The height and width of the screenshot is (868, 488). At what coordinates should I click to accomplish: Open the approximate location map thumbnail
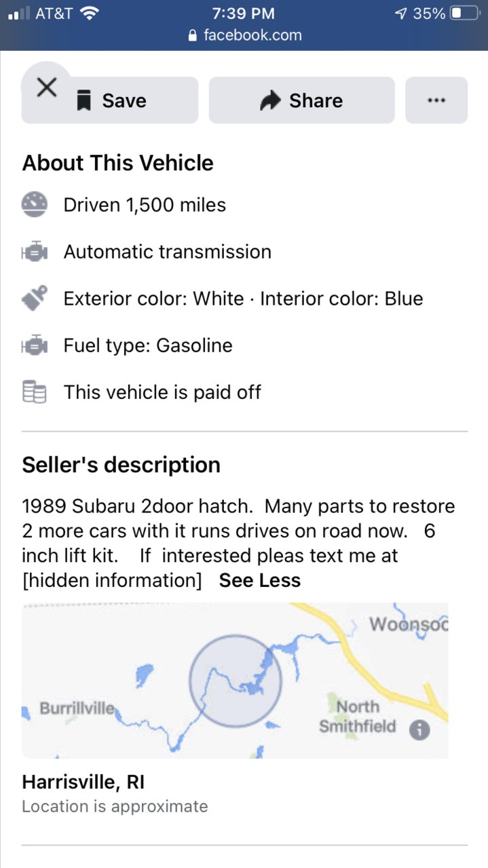point(235,681)
